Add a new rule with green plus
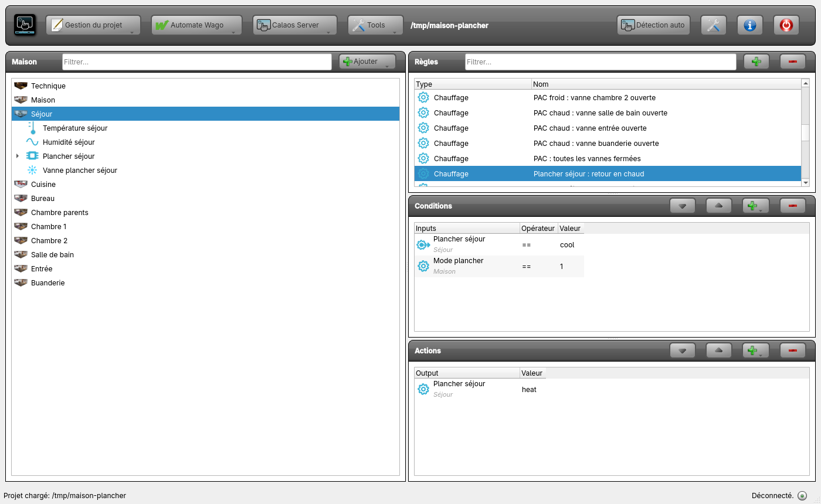The image size is (821, 504). click(x=756, y=62)
